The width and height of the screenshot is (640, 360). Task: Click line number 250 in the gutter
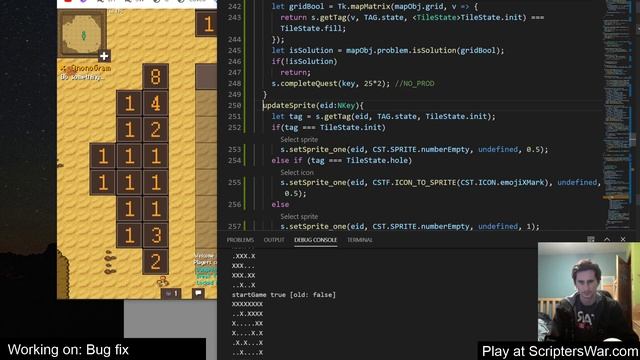[235, 105]
